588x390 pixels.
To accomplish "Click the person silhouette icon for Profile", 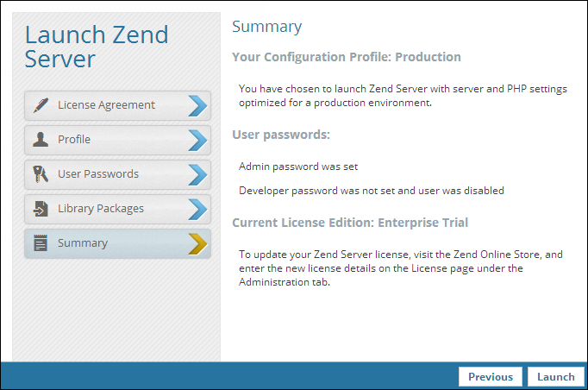I will 41,139.
